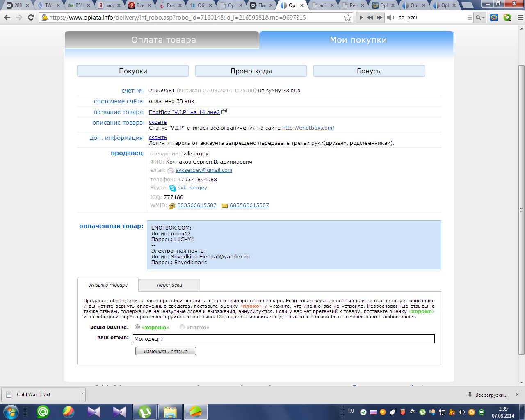Select the «хорошо» rating radio button
Viewport: 525px width, 420px height.
coord(137,327)
